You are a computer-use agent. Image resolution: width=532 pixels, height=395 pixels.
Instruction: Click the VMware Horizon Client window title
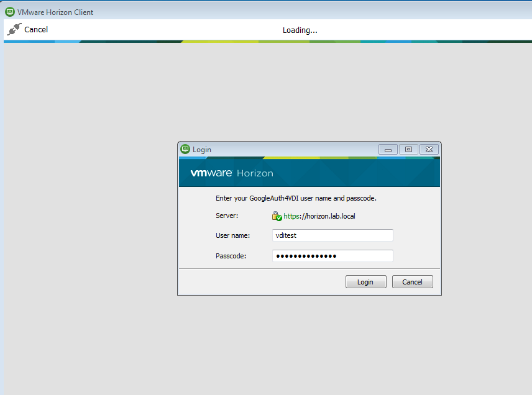pos(55,12)
